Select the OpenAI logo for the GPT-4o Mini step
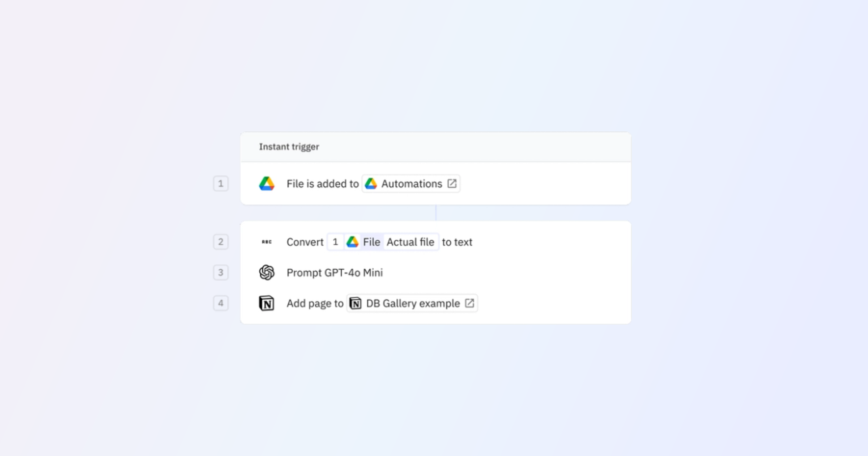This screenshot has width=868, height=456. coord(267,273)
